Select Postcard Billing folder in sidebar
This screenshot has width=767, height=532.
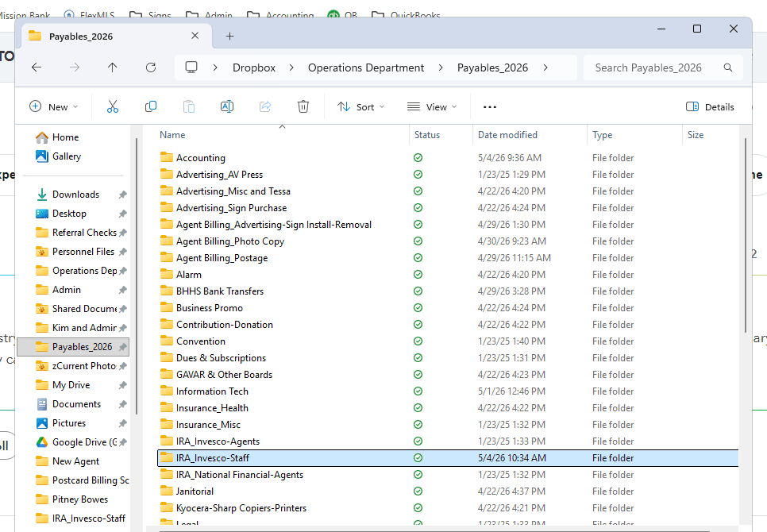pyautogui.click(x=81, y=480)
